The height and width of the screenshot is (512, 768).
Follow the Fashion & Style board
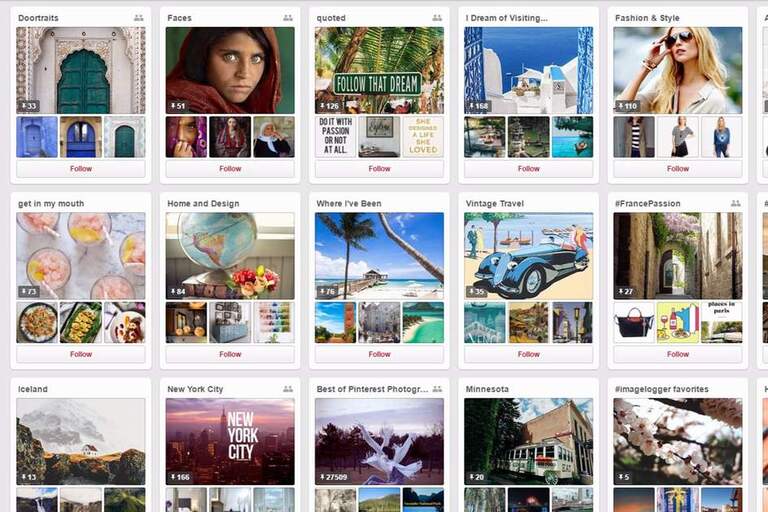coord(678,169)
